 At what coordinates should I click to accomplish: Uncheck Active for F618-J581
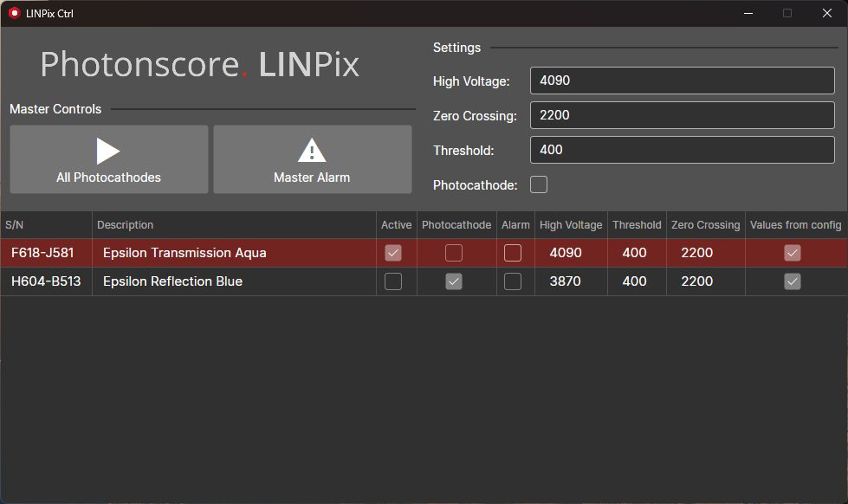tap(393, 253)
